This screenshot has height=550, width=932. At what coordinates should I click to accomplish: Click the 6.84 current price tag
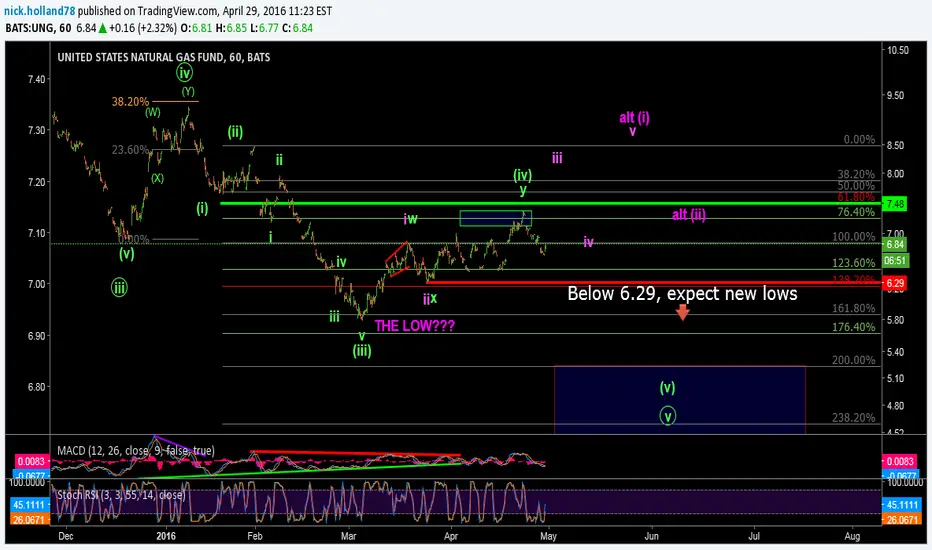tap(895, 244)
